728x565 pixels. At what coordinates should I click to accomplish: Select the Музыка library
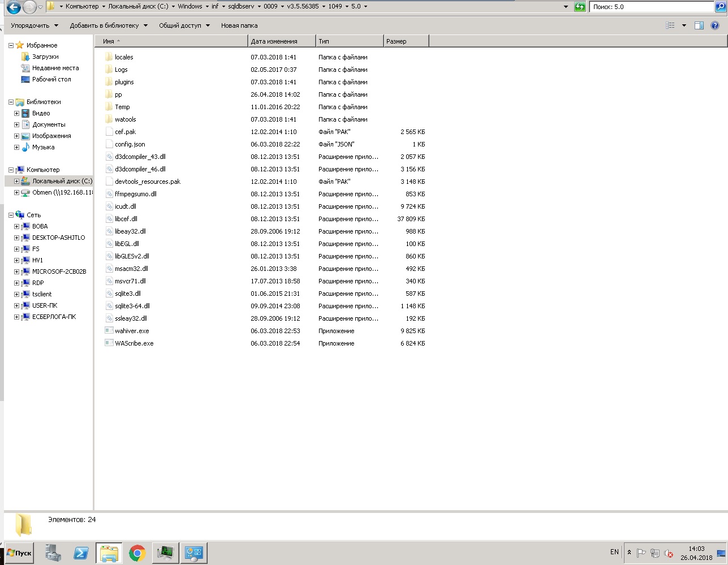43,147
